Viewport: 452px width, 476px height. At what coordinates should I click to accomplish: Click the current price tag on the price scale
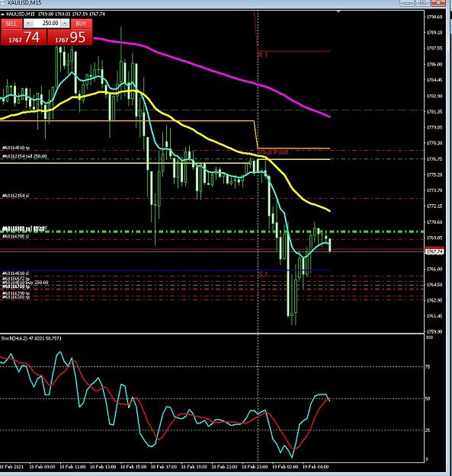click(434, 251)
